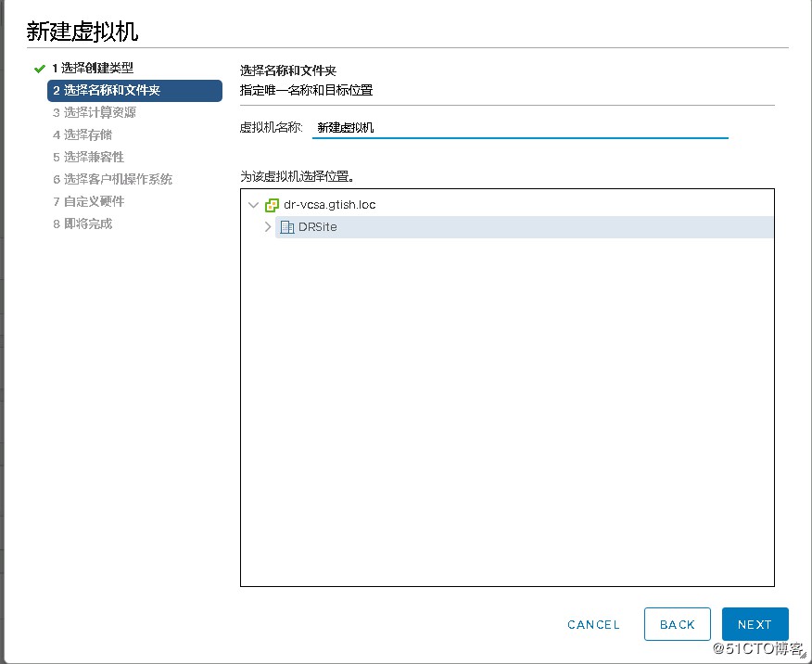Click the DRSite datacenter icon
The width and height of the screenshot is (812, 664).
click(287, 227)
